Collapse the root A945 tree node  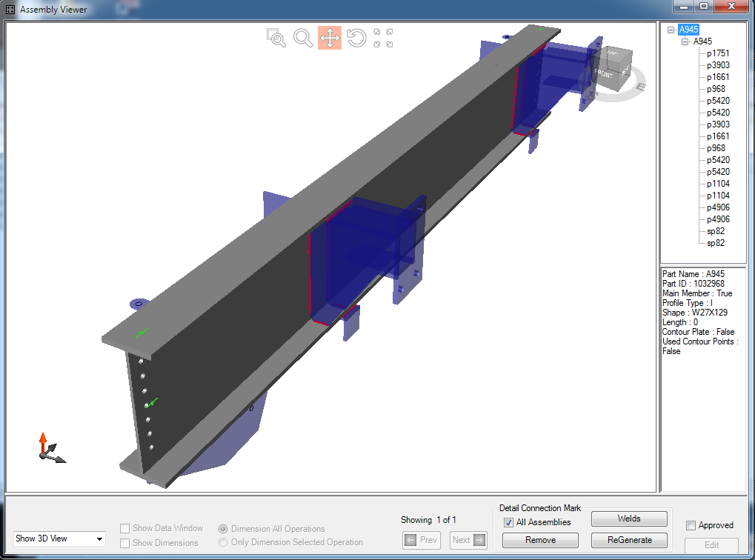click(671, 30)
